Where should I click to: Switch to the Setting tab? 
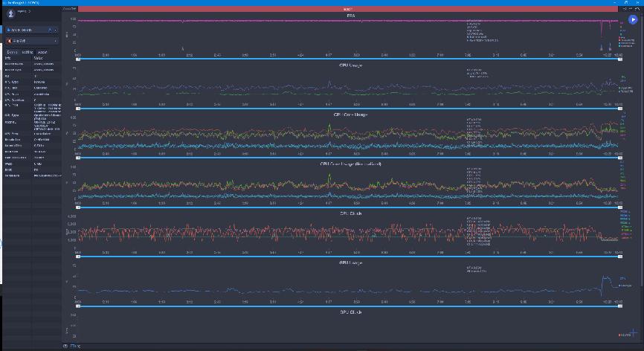point(27,52)
